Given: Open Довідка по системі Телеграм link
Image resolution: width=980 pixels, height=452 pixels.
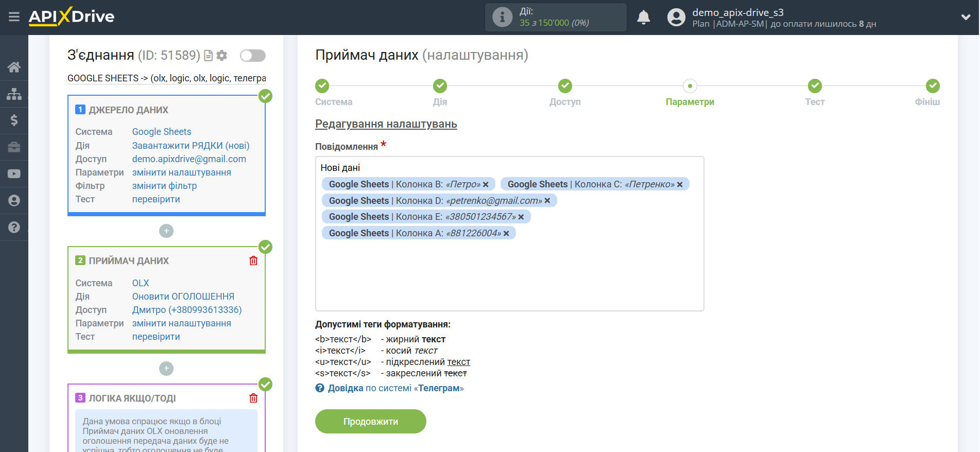Looking at the screenshot, I should [396, 388].
